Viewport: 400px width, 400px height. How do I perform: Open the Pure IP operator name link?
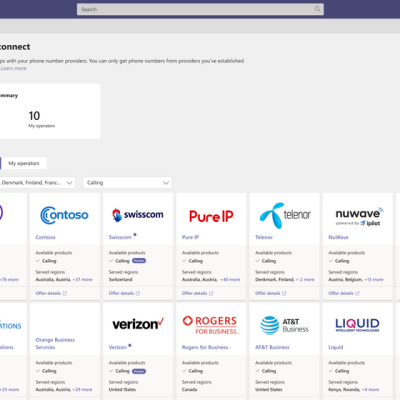190,237
